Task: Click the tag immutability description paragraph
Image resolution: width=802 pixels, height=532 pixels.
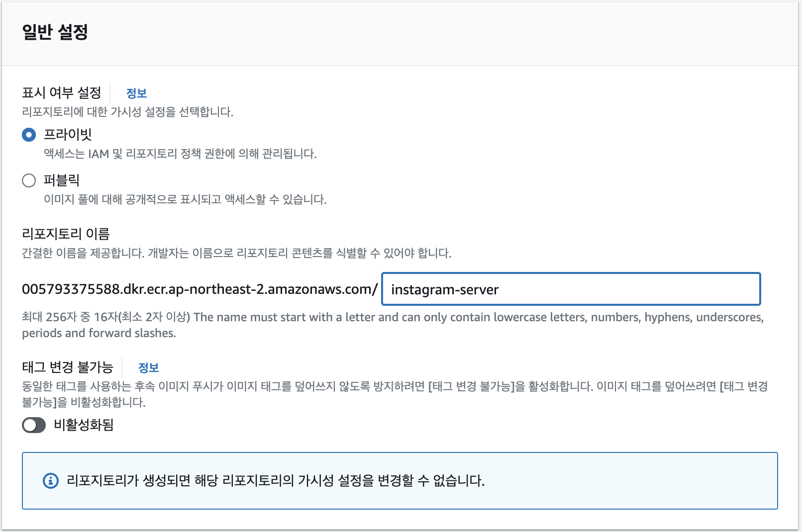Action: 395,394
